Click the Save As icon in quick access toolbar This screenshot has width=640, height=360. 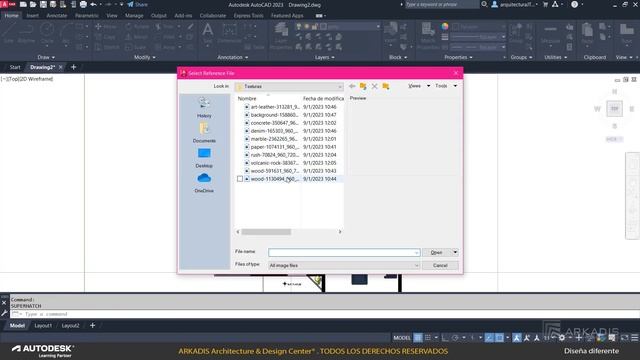point(53,4)
